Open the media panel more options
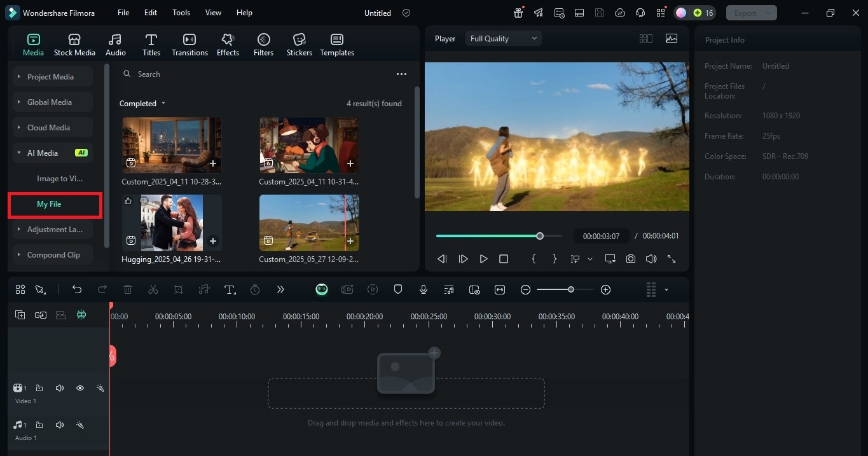This screenshot has width=868, height=456. pos(401,74)
